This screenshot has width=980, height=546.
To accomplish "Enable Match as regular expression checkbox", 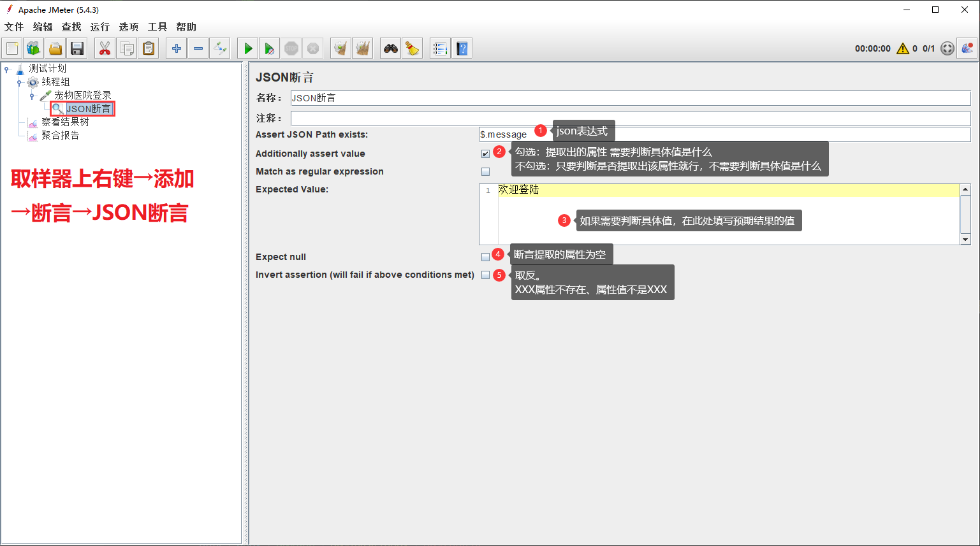I will click(486, 171).
